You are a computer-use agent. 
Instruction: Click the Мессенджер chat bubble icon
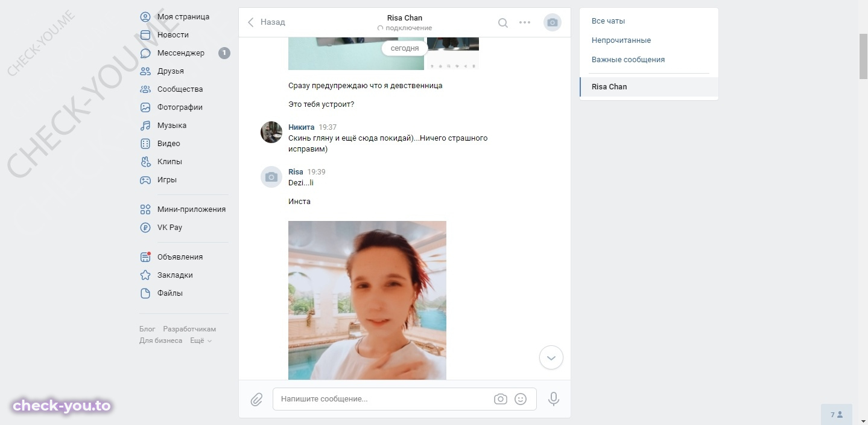tap(145, 53)
